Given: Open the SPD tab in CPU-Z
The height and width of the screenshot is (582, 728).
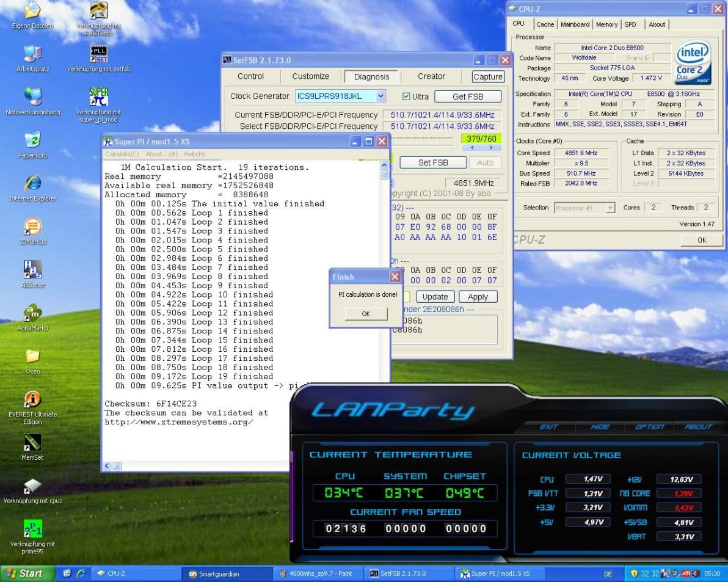Looking at the screenshot, I should (630, 24).
